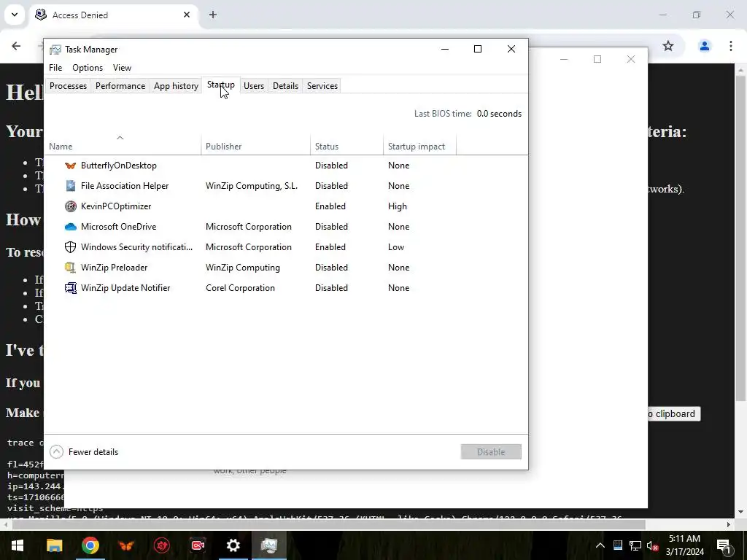747x560 pixels.
Task: Click the Microsoft OneDrive cloud icon
Action: coord(71,227)
